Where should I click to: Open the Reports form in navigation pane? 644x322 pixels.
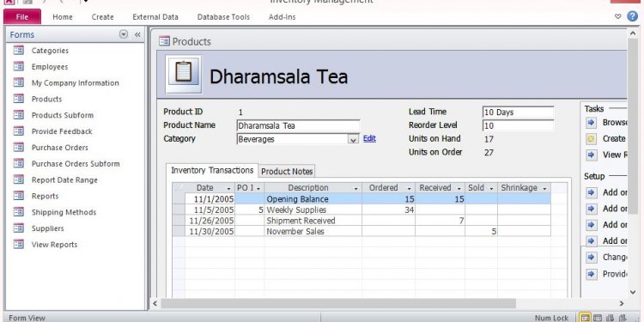click(x=46, y=196)
